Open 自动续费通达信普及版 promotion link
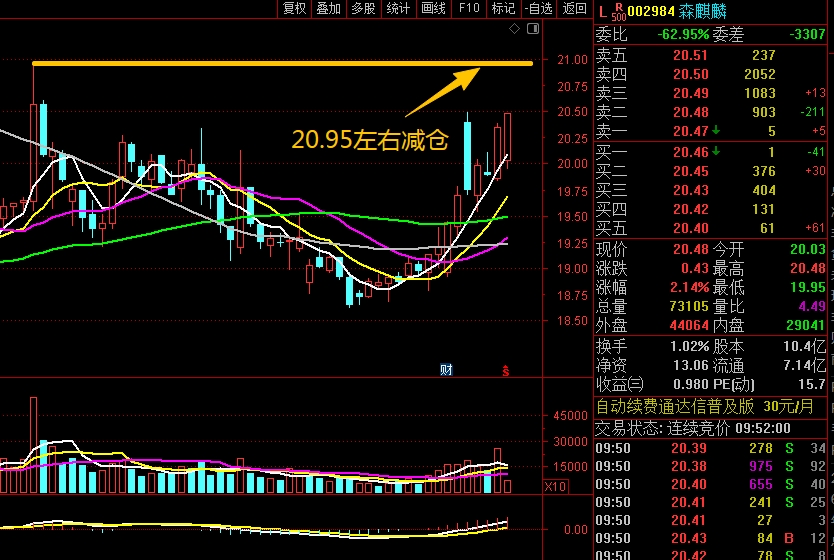Viewport: 834px width, 560px height. [705, 407]
